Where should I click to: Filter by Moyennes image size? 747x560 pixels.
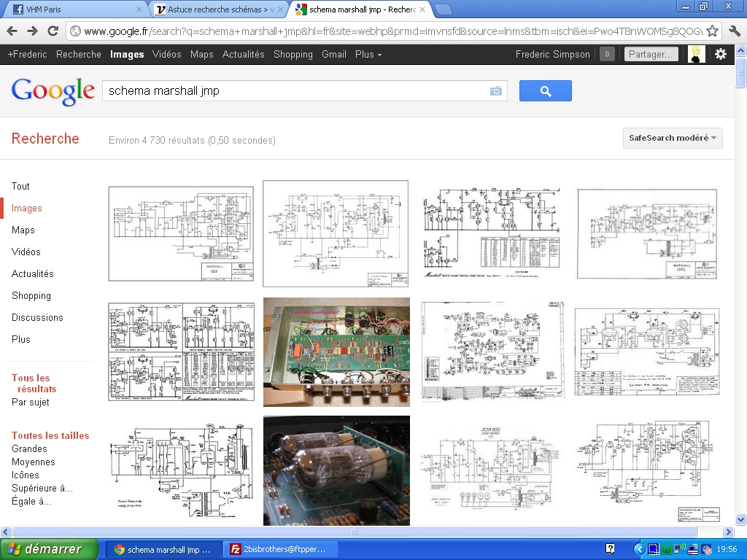34,462
